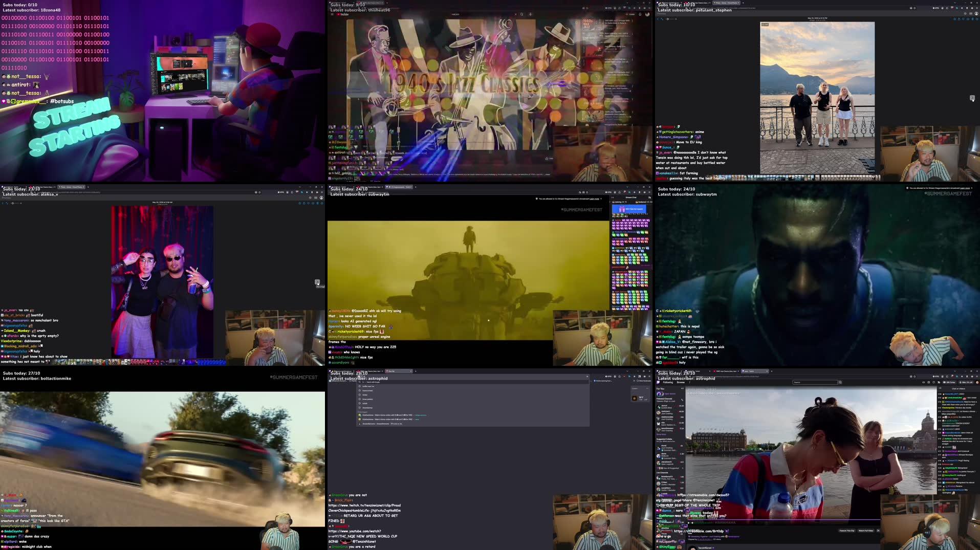Open the Browse link on Twitch
The height and width of the screenshot is (550, 980).
coord(681,382)
